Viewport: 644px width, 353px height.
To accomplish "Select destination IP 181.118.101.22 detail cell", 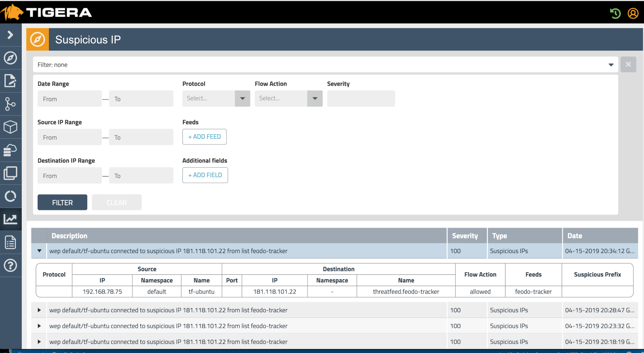I will coord(275,291).
